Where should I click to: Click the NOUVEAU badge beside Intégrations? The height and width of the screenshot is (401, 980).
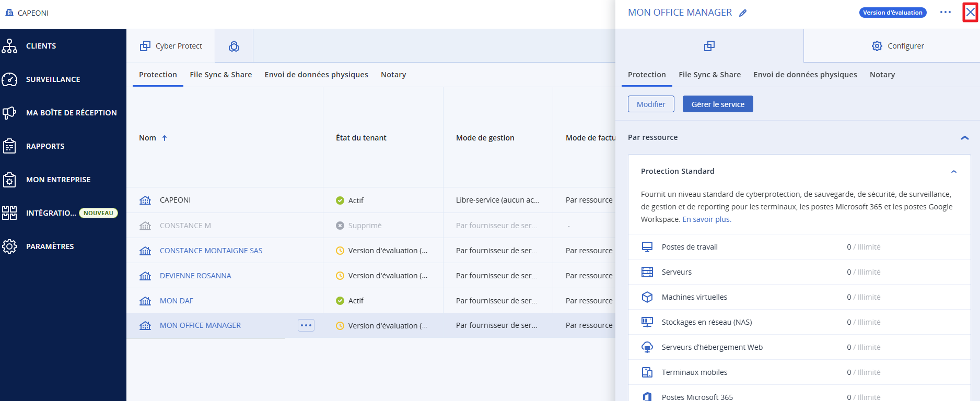pyautogui.click(x=98, y=213)
